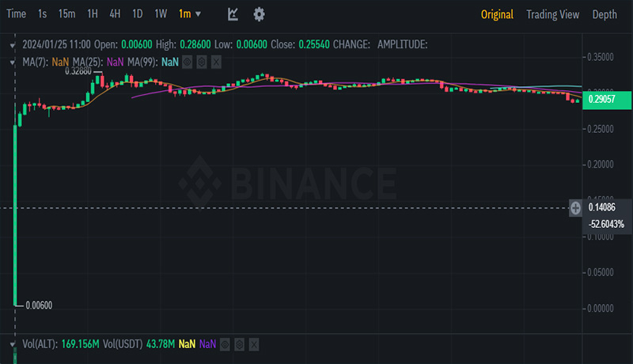Collapse the Vol(ALT) row arrow

pos(13,345)
